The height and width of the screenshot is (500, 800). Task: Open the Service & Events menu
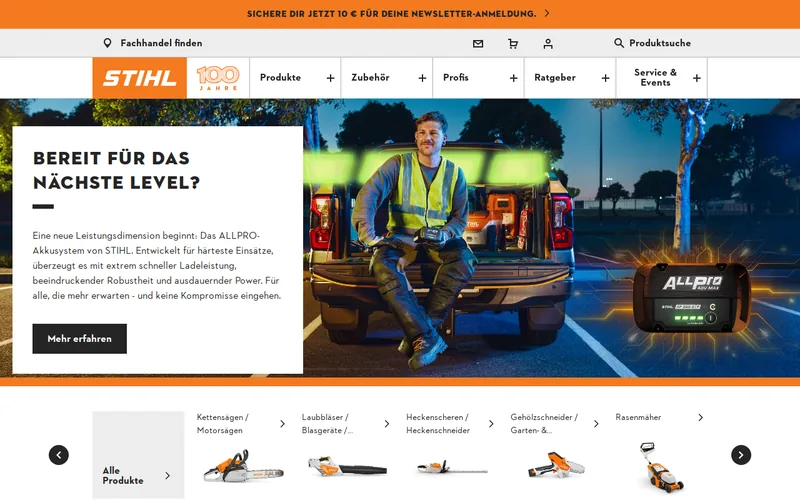click(656, 78)
